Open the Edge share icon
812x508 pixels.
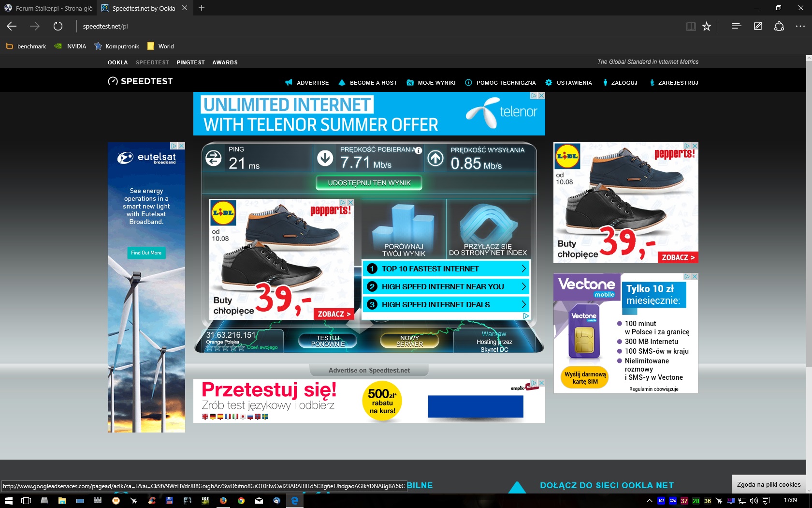[779, 26]
